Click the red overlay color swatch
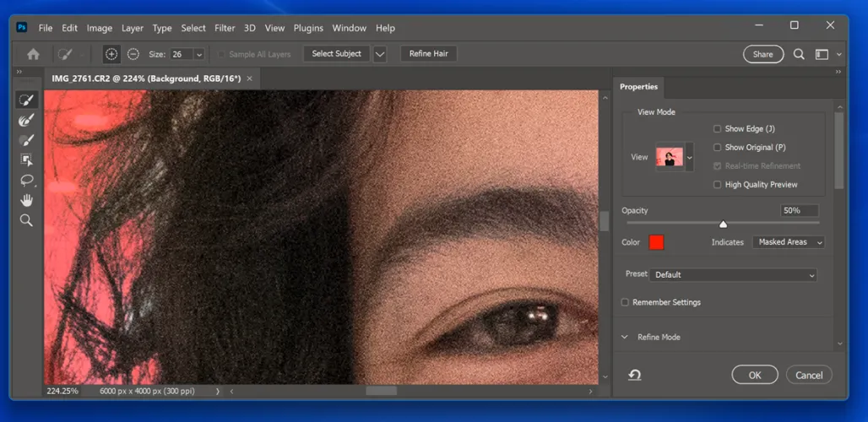The height and width of the screenshot is (422, 868). 656,243
